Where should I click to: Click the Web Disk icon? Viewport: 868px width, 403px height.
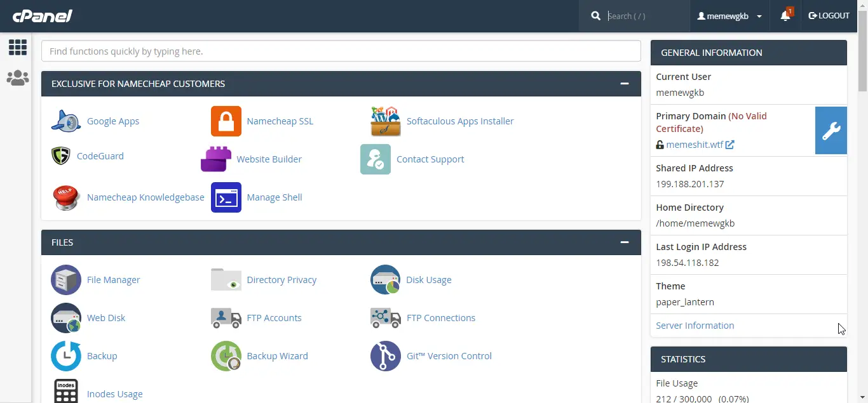point(66,318)
